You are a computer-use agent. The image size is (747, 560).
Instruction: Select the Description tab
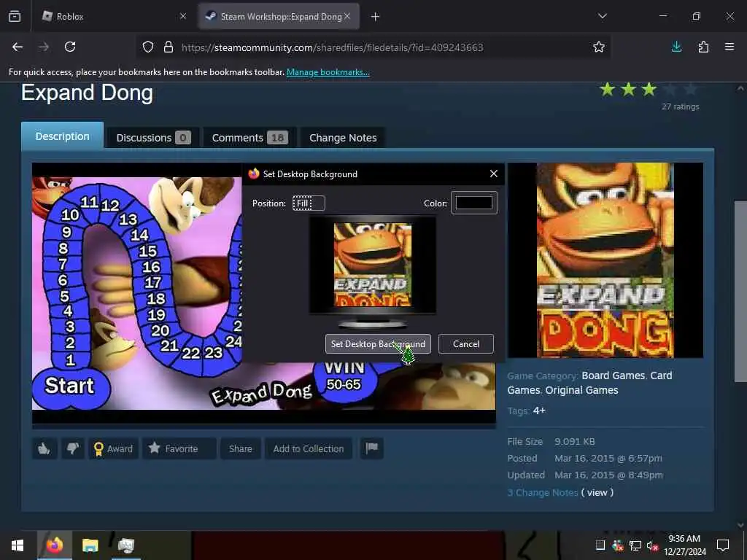point(63,136)
